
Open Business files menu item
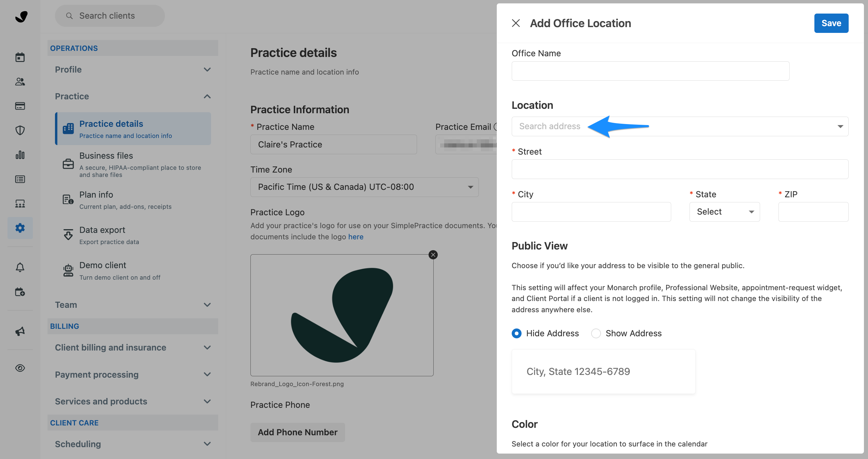133,164
